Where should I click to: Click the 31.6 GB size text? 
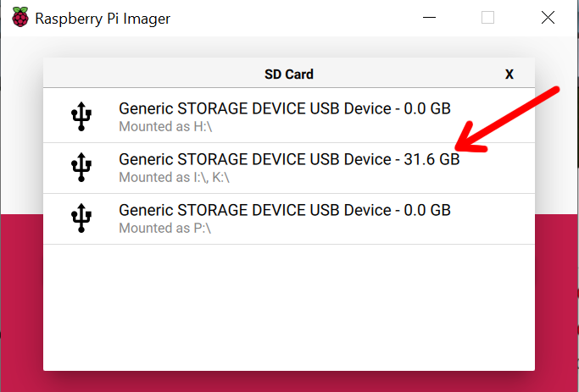[431, 159]
